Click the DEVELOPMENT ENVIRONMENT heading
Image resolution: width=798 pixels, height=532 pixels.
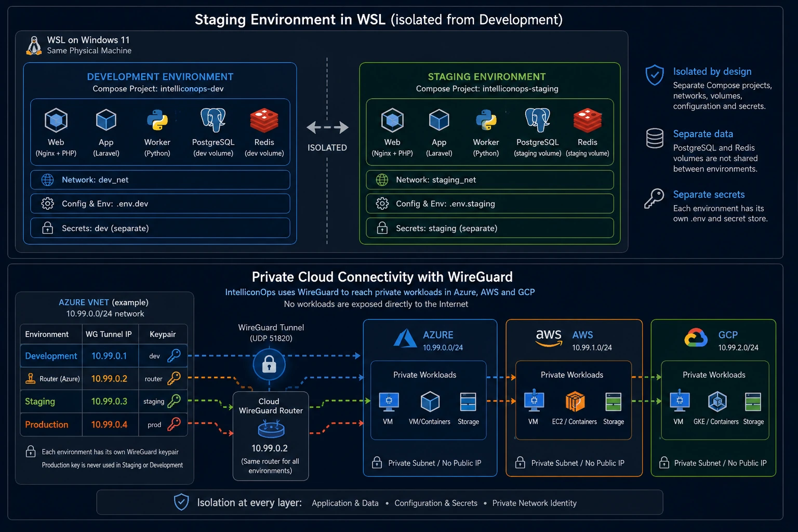160,77
